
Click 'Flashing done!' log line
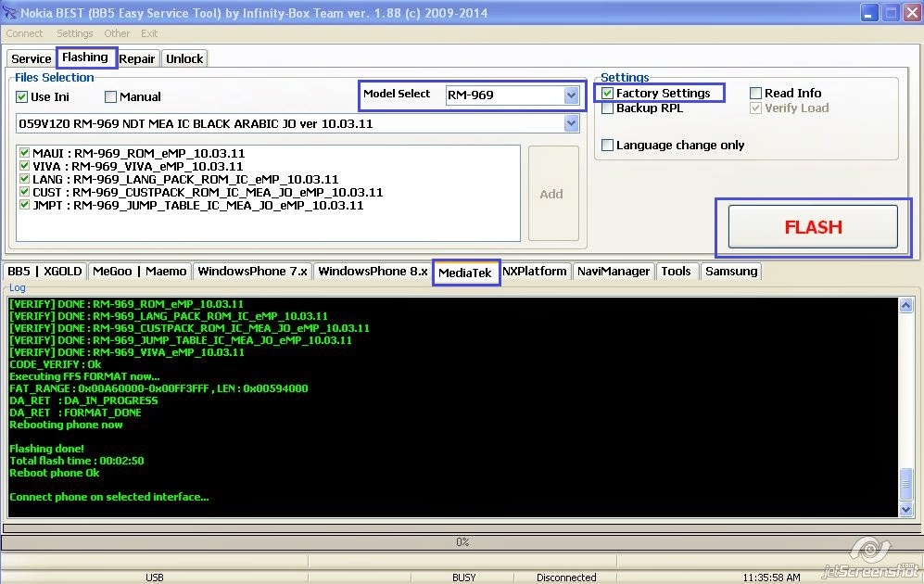click(46, 449)
